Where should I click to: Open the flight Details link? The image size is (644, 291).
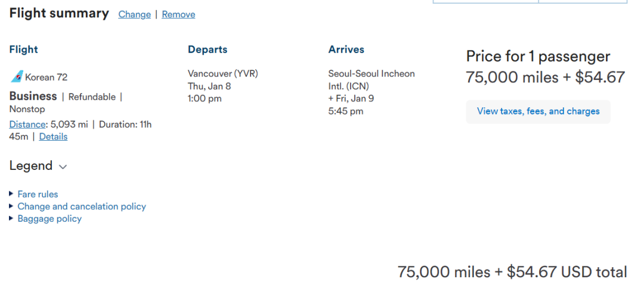click(53, 137)
